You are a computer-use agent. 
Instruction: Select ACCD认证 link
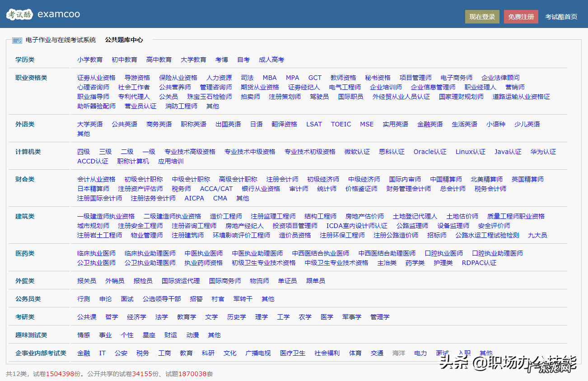tap(93, 161)
